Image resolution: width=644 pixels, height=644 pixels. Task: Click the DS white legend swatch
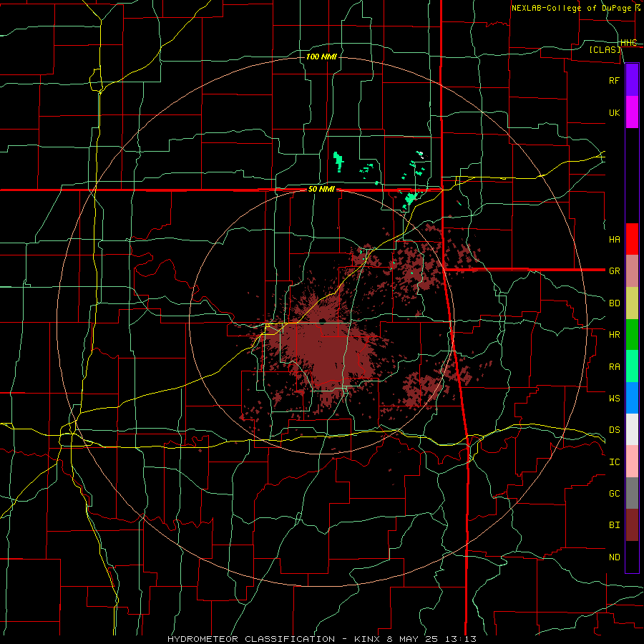[632, 429]
